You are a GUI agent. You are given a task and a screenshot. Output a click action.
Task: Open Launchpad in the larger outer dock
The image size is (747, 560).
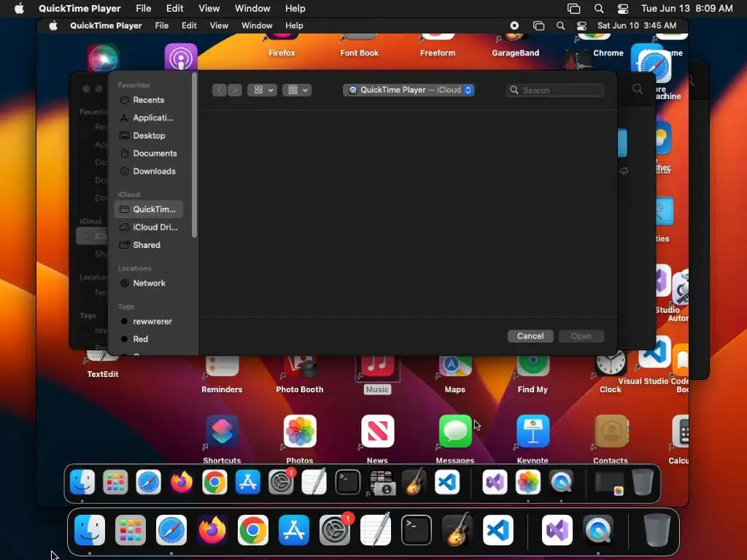[x=131, y=530]
